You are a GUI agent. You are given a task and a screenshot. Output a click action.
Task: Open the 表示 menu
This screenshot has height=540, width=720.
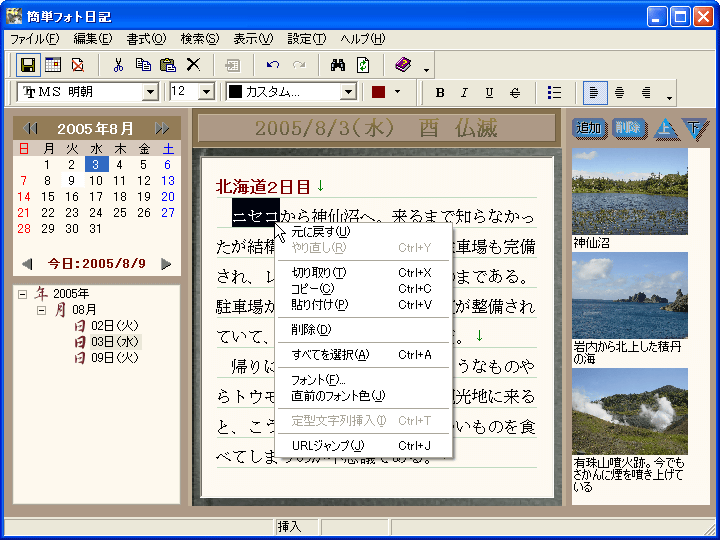[253, 39]
